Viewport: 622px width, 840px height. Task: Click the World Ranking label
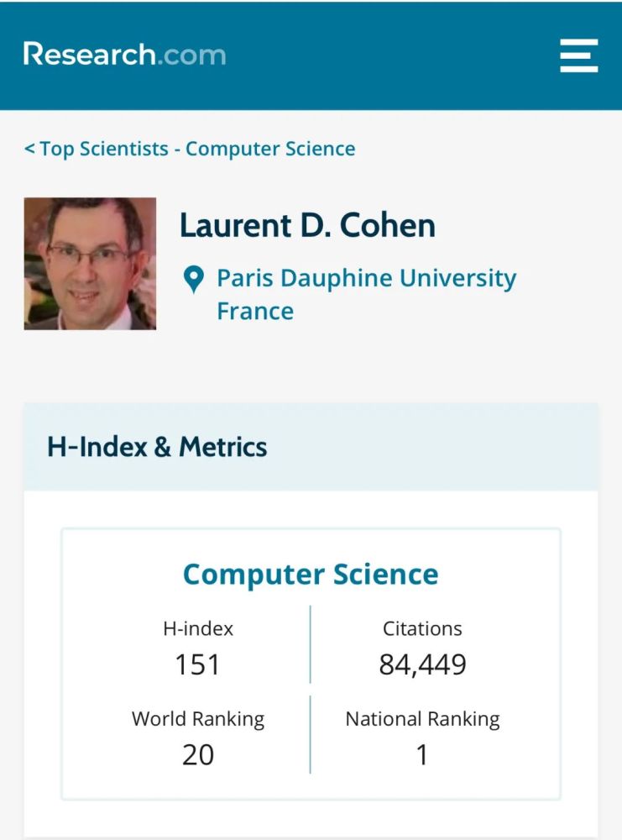[198, 719]
